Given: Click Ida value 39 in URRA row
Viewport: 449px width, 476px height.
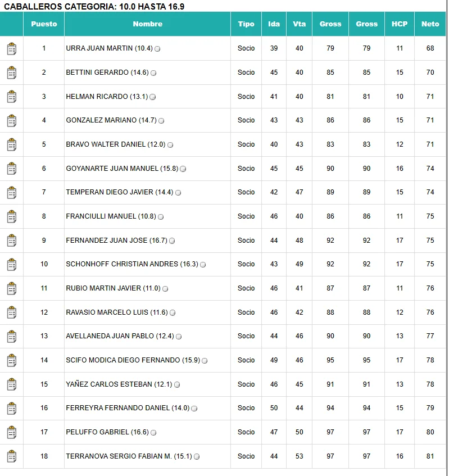Looking at the screenshot, I should (x=274, y=48).
